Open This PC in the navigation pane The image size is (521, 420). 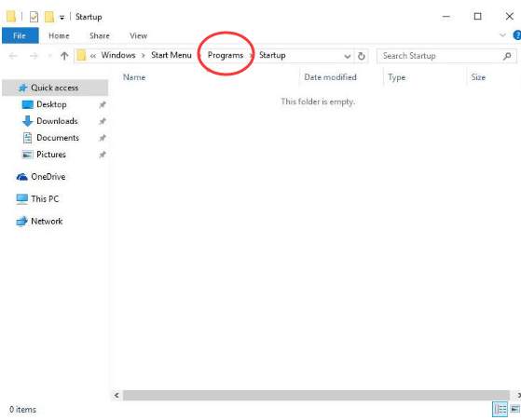click(45, 199)
